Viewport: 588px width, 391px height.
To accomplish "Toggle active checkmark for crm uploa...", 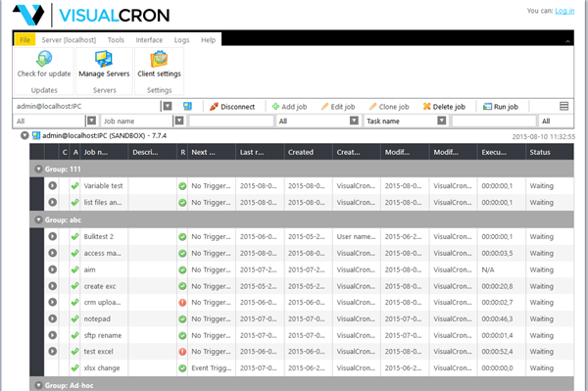I will tap(75, 302).
